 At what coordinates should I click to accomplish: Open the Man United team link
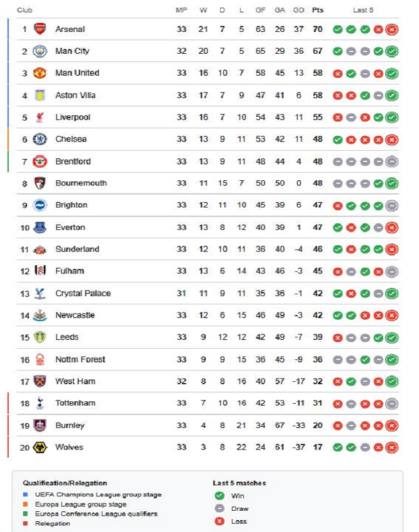(x=77, y=73)
